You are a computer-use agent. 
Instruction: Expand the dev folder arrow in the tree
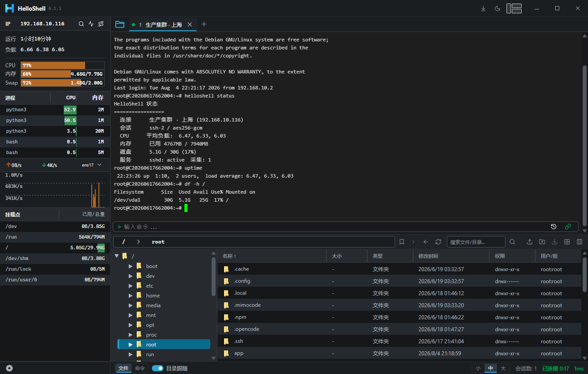click(131, 276)
